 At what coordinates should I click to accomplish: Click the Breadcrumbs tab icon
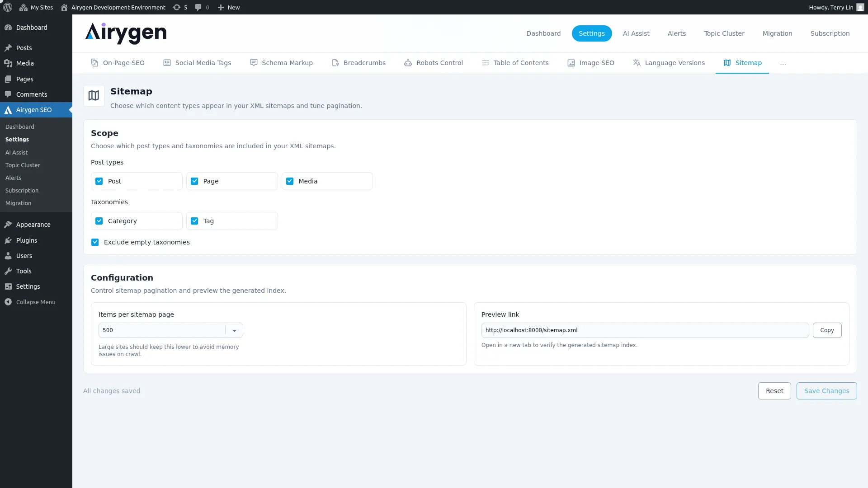click(x=335, y=63)
